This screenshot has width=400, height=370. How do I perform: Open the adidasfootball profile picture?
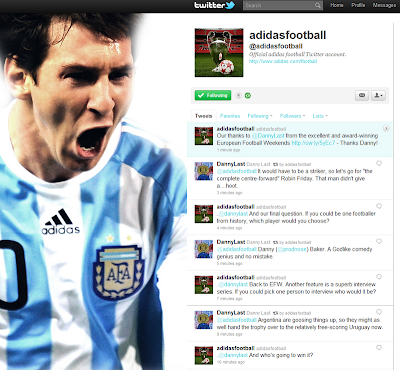(219, 53)
